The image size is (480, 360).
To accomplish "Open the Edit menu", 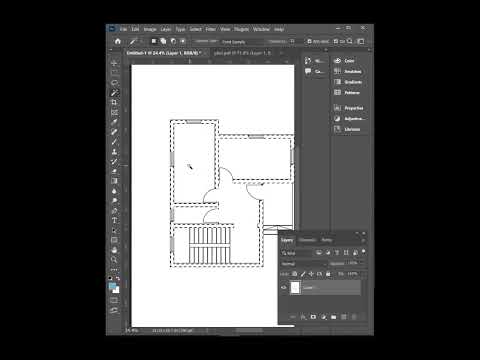I will pyautogui.click(x=135, y=29).
